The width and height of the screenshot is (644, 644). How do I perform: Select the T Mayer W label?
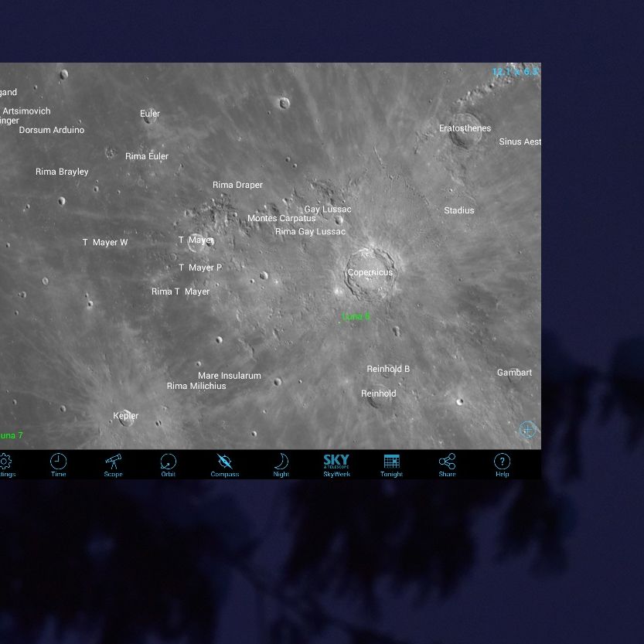click(x=105, y=242)
